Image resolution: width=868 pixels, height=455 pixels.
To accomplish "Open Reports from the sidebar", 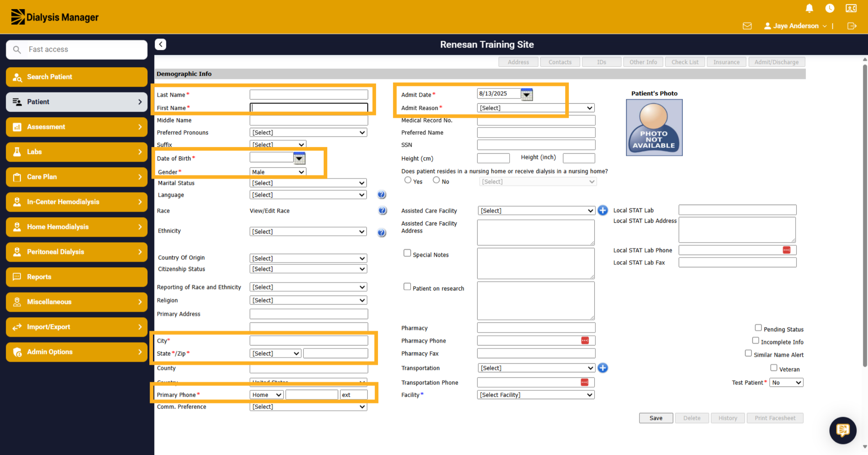I will pyautogui.click(x=77, y=277).
